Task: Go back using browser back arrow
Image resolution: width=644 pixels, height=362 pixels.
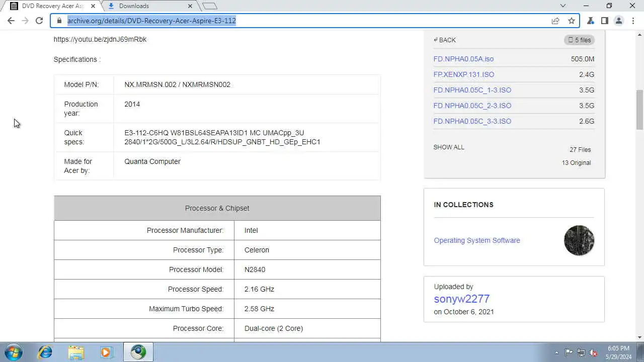Action: click(x=11, y=21)
